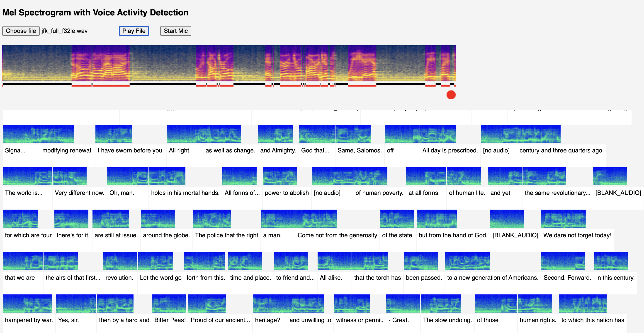Click the transcript text 'that the torch has'
The image size is (644, 333).
[x=377, y=277]
